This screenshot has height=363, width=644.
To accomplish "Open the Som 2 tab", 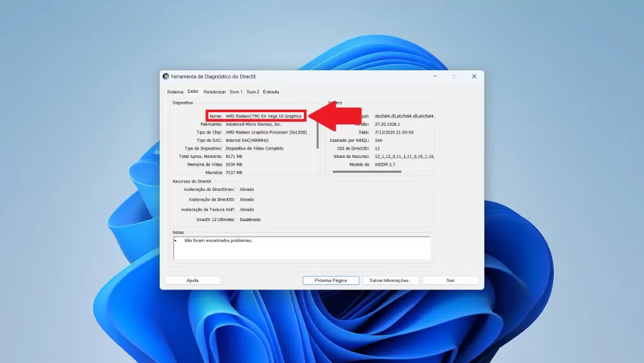I will point(252,92).
